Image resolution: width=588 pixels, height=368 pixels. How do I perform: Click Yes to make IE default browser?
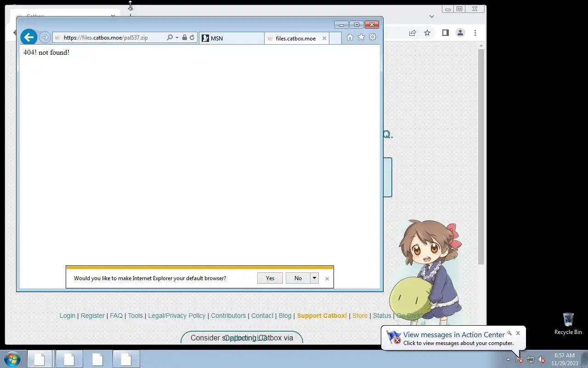tap(270, 278)
